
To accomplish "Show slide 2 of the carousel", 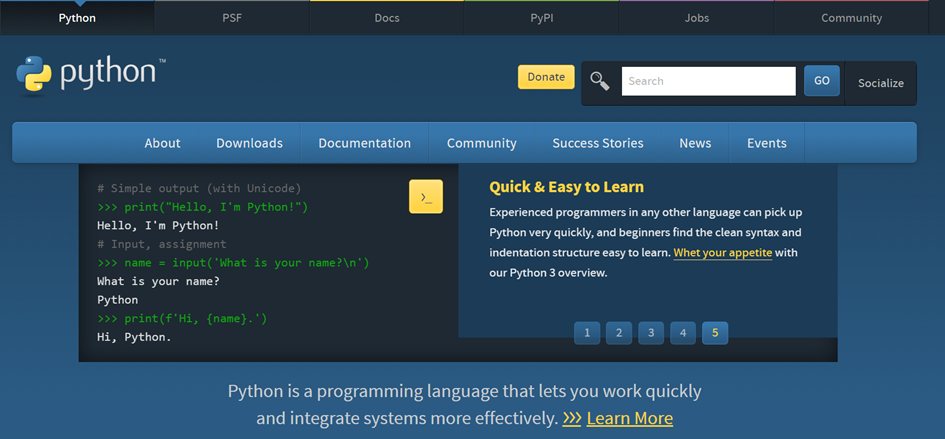I will 619,333.
